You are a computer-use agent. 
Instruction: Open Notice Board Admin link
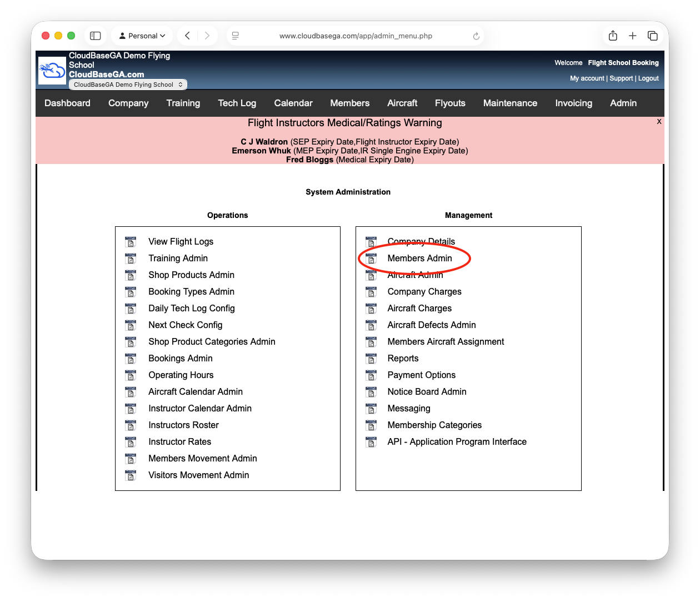pyautogui.click(x=427, y=392)
